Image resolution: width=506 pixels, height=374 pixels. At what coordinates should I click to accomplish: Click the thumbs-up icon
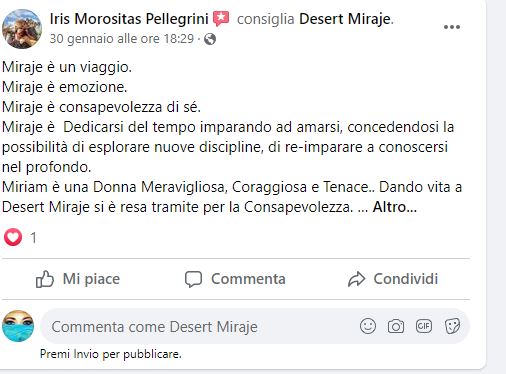coord(45,279)
